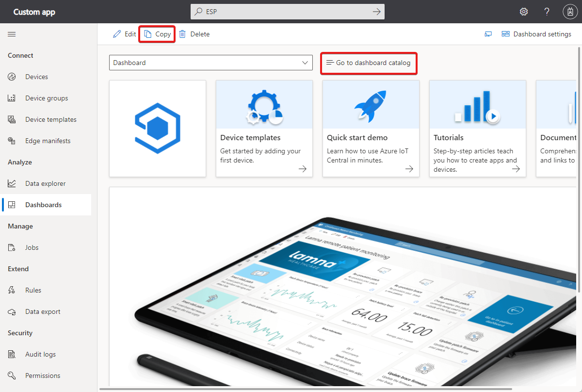Open Dashboard settings

click(536, 34)
